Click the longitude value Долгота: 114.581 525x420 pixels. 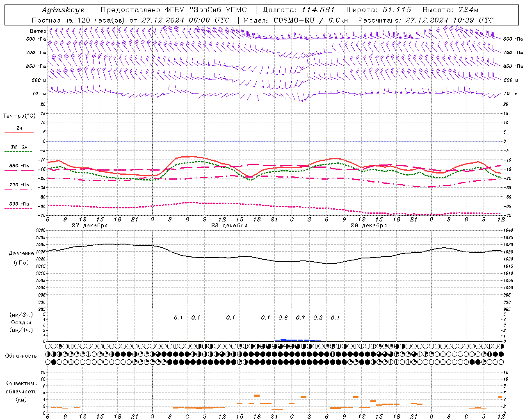pos(299,10)
